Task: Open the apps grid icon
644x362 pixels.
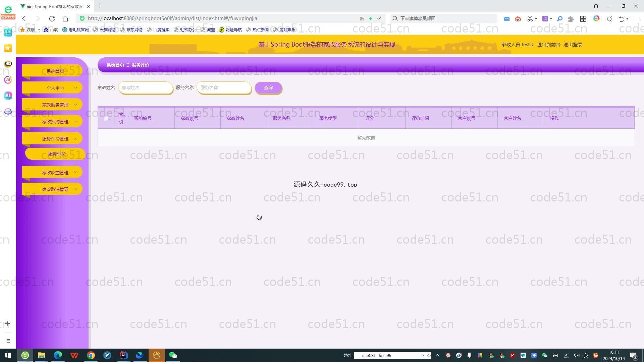Action: tap(583, 19)
